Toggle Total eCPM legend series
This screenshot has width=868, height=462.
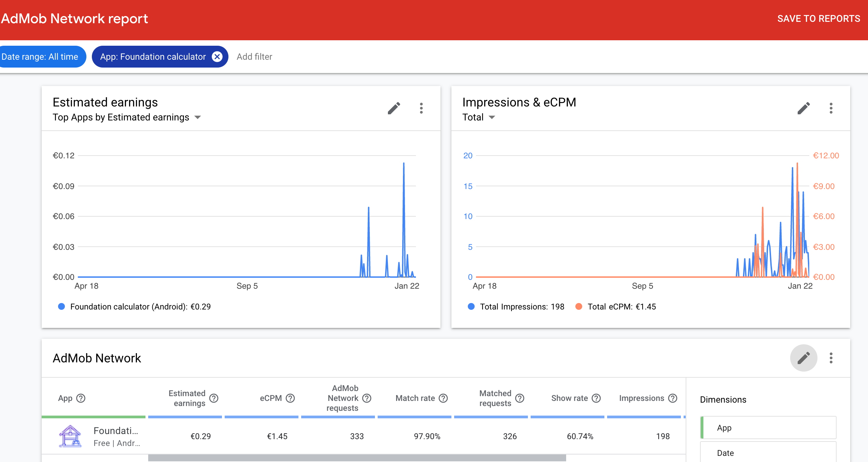click(x=616, y=307)
